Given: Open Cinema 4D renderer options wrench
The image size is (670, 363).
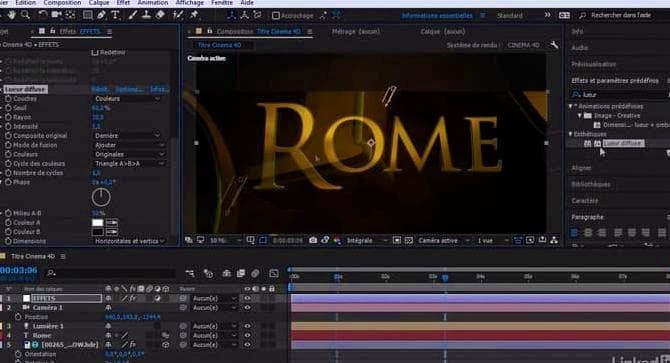Looking at the screenshot, I should (554, 45).
